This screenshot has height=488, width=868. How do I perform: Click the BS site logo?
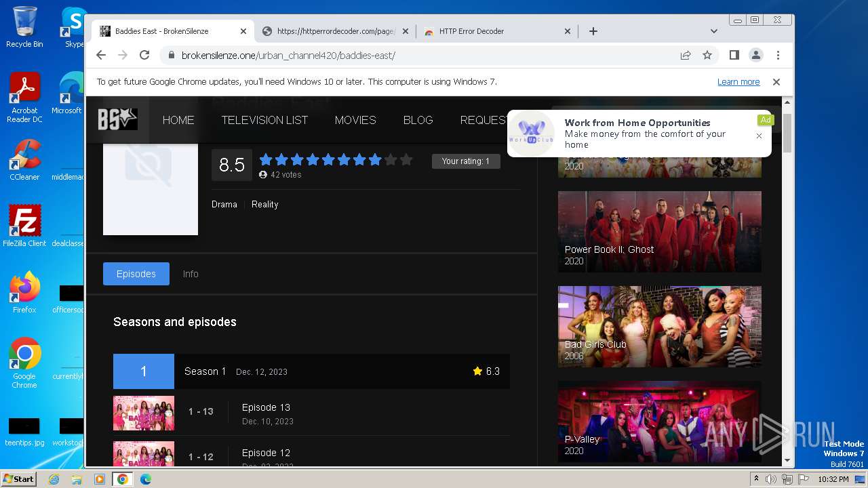(x=117, y=119)
